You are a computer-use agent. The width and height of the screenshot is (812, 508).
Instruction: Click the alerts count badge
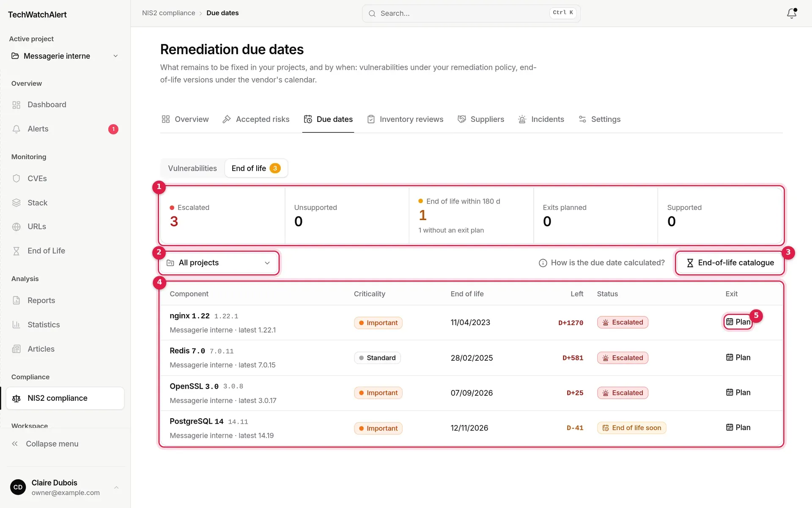(x=113, y=129)
